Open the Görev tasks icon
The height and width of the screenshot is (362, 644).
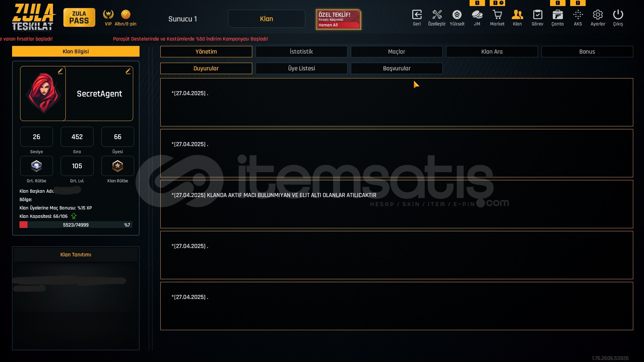point(537,15)
